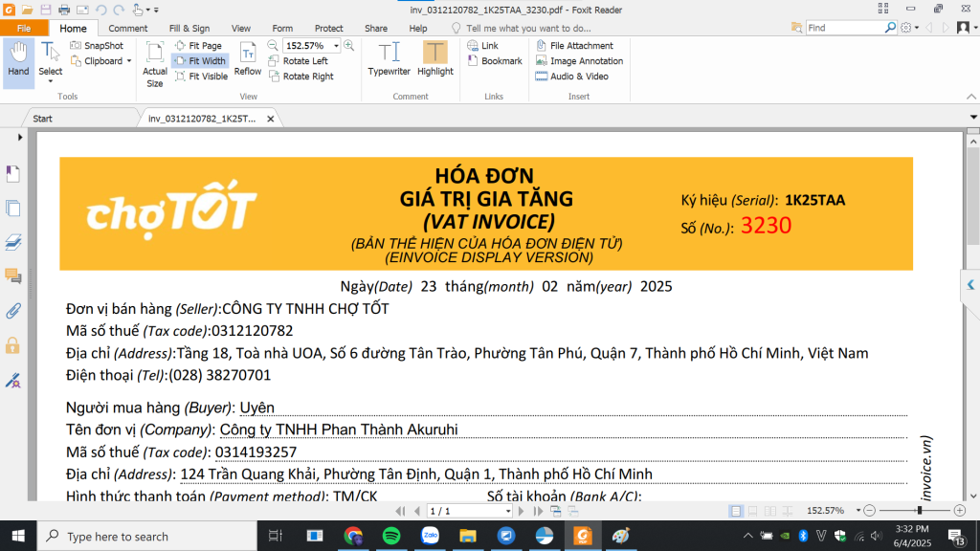The image size is (980, 551).
Task: Select the Hand tool
Action: click(x=18, y=61)
